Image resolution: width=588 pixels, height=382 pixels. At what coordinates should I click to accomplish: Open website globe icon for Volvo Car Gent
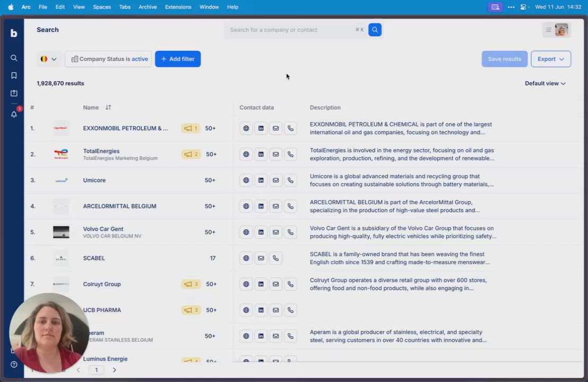[246, 232]
